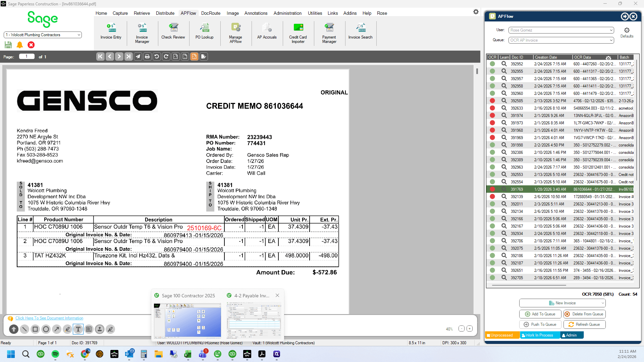This screenshot has width=644, height=362.
Task: Click the send (paper plane) toolbar icon
Action: pyautogui.click(x=138, y=57)
